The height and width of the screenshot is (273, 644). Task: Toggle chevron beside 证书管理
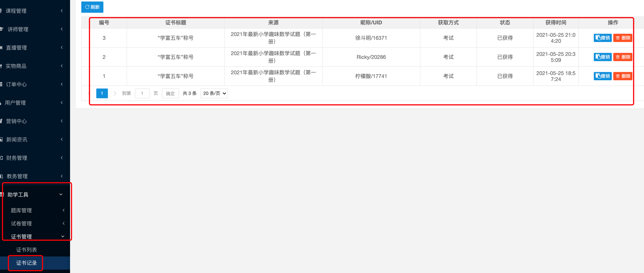[x=63, y=236]
